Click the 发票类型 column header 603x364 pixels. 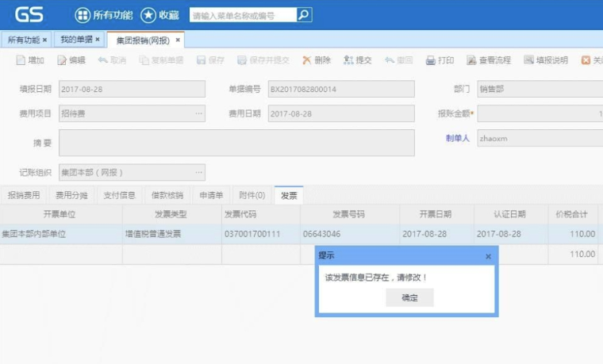[x=171, y=214]
